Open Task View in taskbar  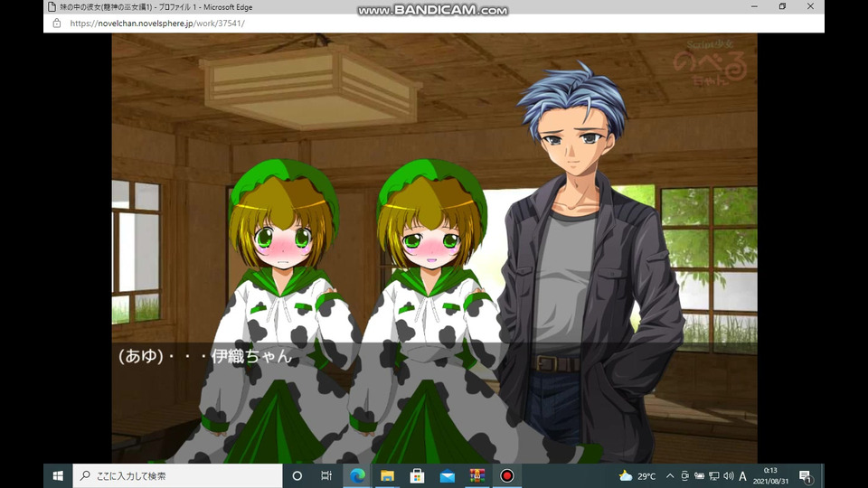coord(326,476)
